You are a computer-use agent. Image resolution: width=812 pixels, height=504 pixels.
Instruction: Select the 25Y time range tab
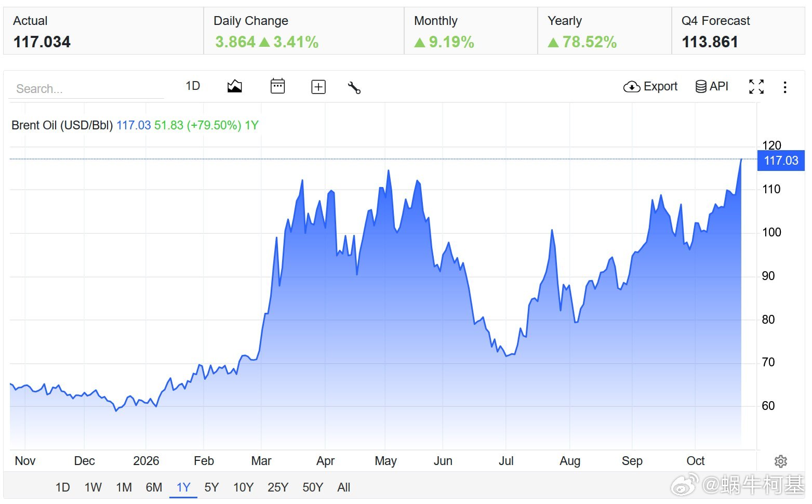coord(278,487)
